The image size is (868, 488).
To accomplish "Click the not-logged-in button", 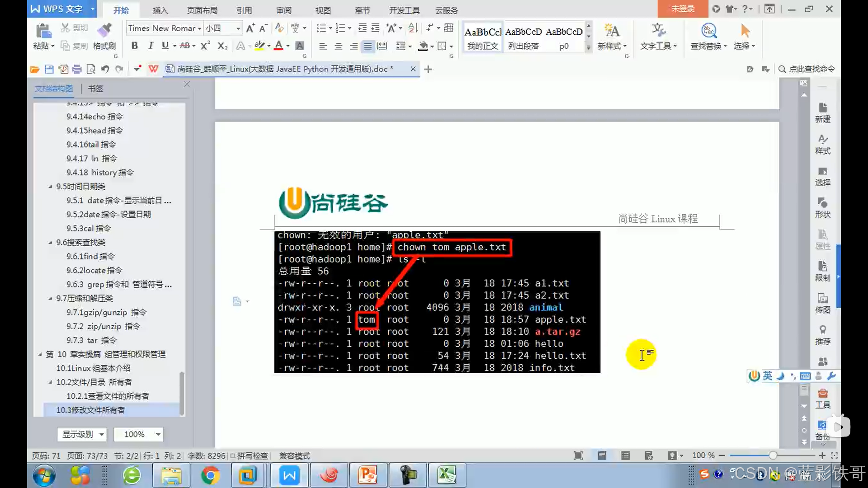I will tap(682, 9).
